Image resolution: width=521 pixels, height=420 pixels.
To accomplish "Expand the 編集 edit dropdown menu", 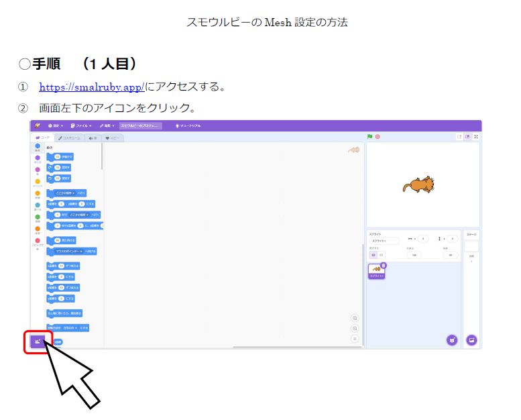I will 107,125.
